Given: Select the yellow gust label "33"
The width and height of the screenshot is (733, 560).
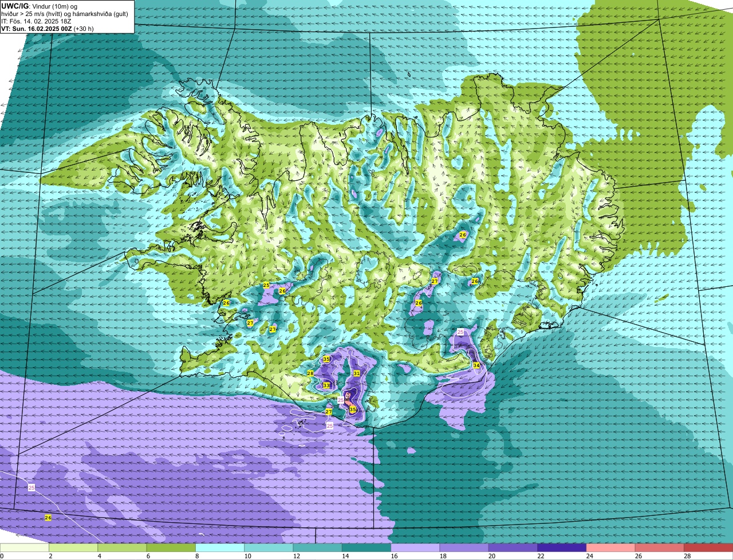Looking at the screenshot, I should pos(326,385).
